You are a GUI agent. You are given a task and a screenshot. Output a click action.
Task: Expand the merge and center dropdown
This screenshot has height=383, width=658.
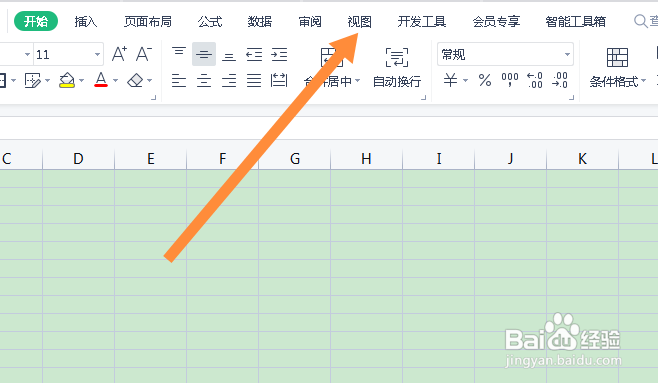click(358, 81)
